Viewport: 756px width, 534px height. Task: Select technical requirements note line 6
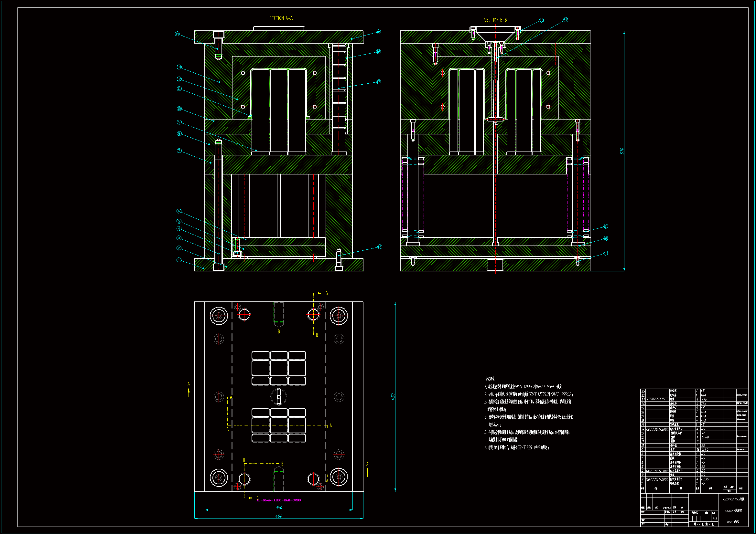coord(516,447)
